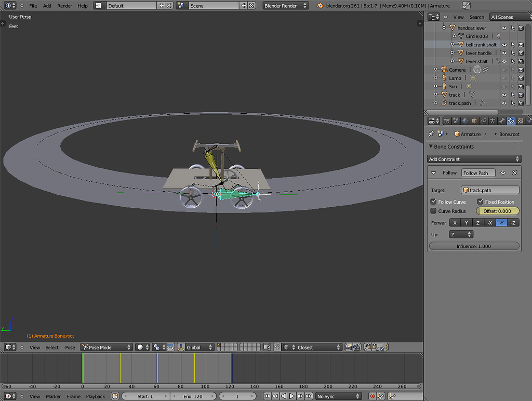Toggle automatic keyframe record button
532x401 pixels.
(373, 396)
